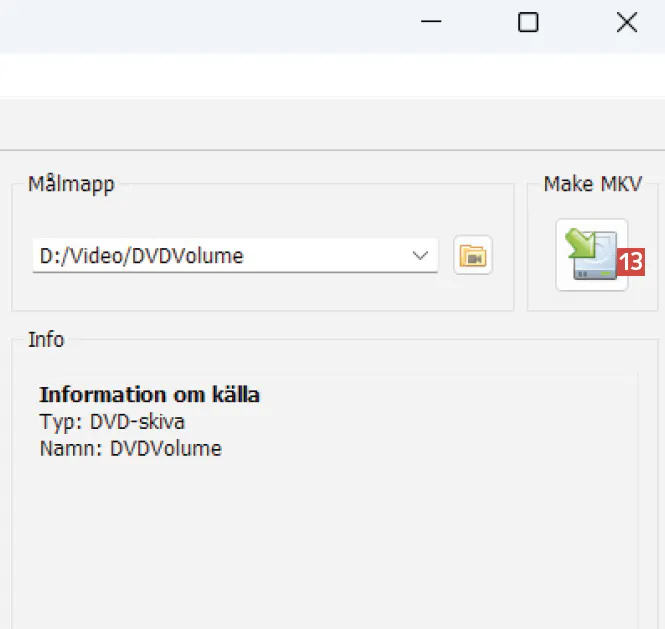Screen dimensions: 665x629
Task: Click the 'Make MKV' group label text
Action: [593, 184]
